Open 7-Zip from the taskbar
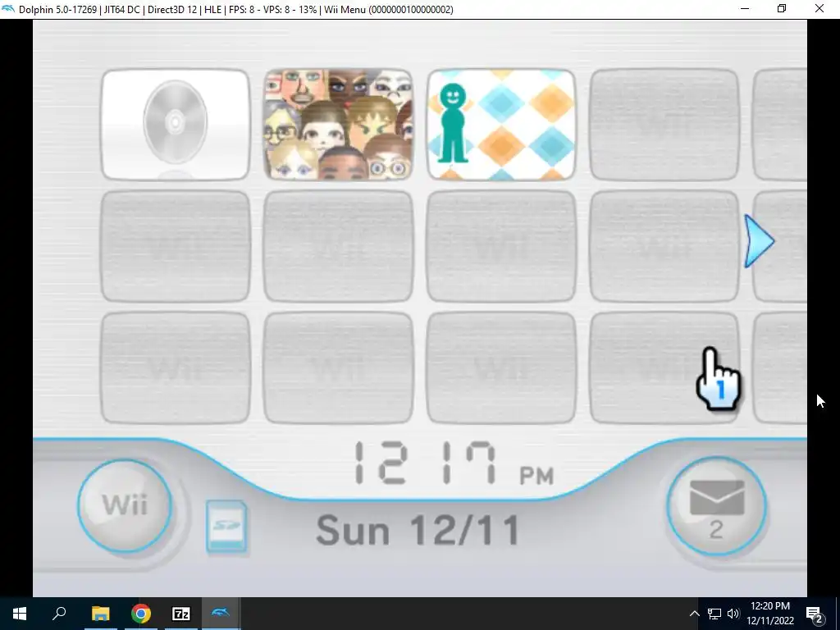 click(x=181, y=614)
